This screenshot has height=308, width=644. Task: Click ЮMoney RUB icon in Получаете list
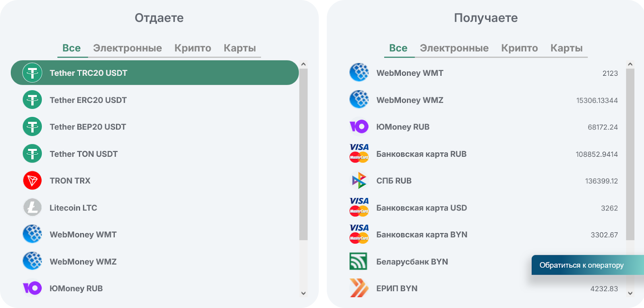tap(359, 127)
